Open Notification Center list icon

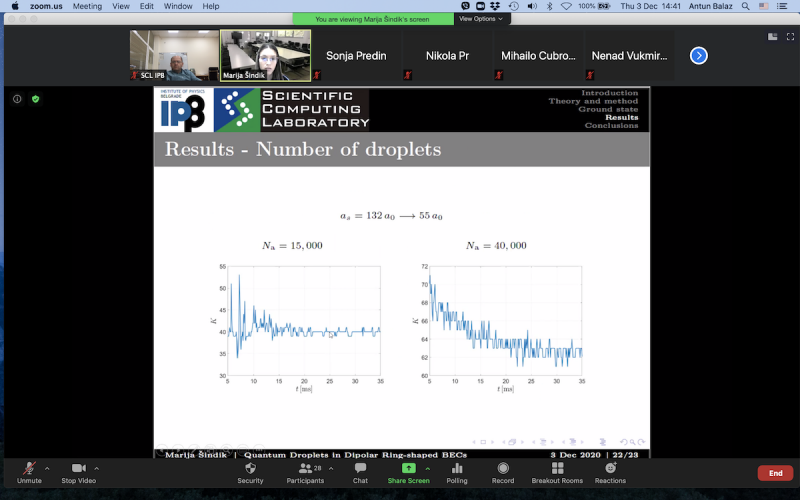(782, 6)
